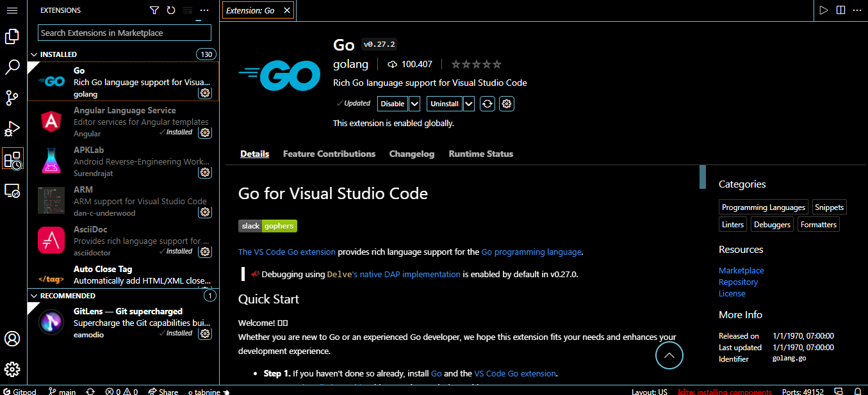Open editor More Actions ellipsis menu

pos(857,10)
